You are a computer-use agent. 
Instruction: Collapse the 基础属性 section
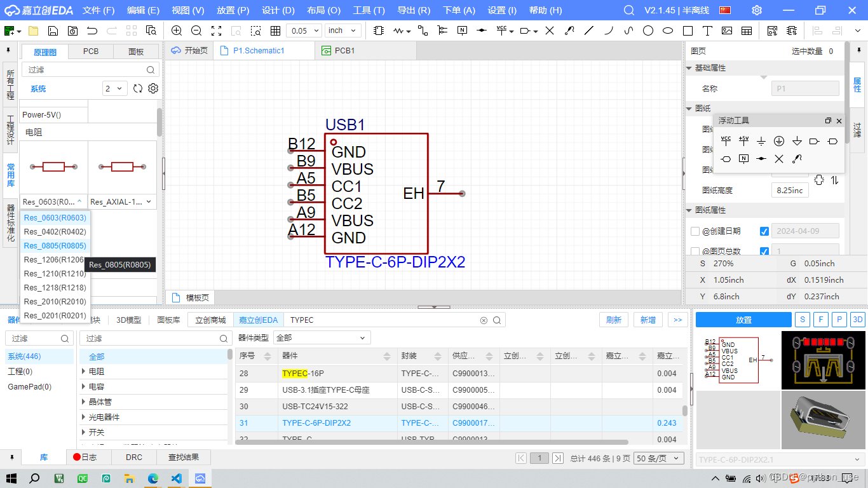tap(689, 68)
